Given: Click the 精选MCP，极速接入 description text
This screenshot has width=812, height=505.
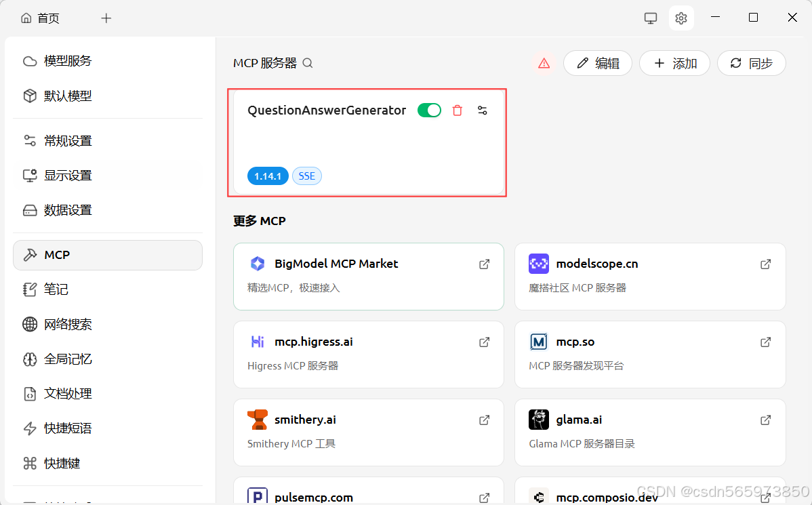Looking at the screenshot, I should coord(293,288).
